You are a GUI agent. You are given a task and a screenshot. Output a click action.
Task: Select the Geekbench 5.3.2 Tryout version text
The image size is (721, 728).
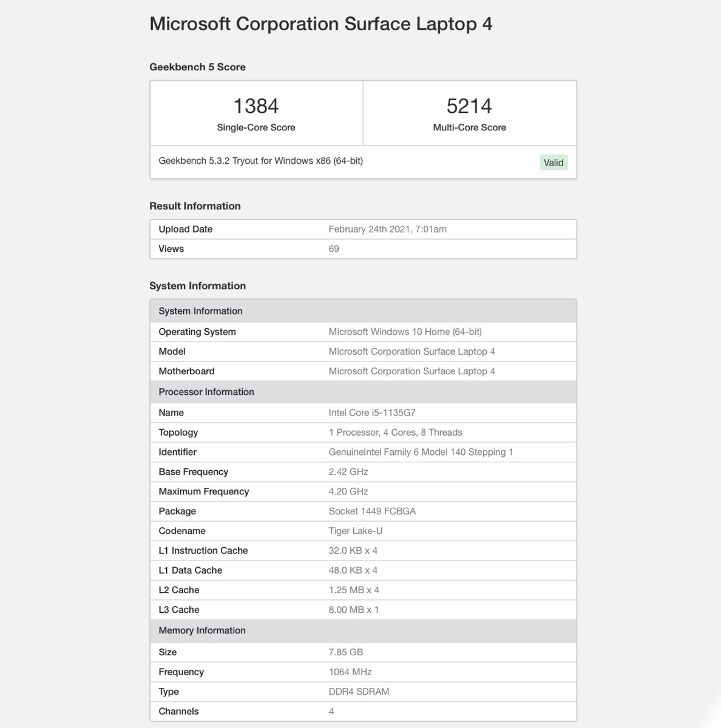click(x=260, y=161)
